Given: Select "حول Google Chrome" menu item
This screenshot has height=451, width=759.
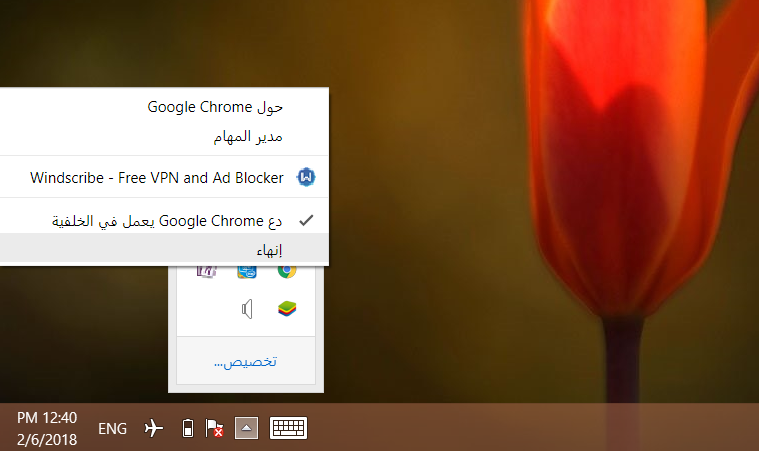Looking at the screenshot, I should [x=215, y=106].
